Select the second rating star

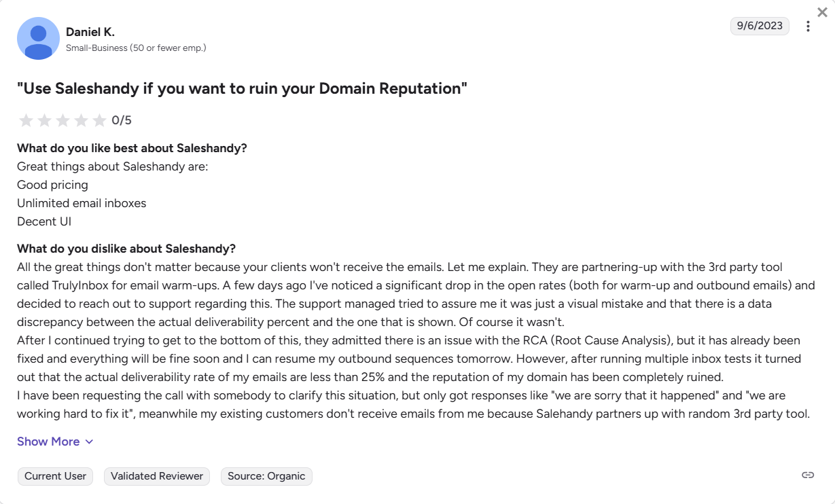44,121
